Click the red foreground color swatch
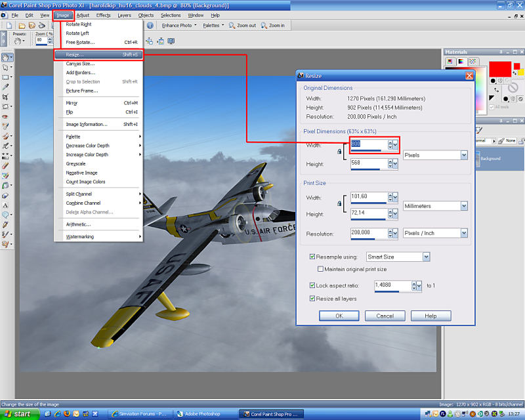Viewport: 525px width, 420px height. [499, 69]
